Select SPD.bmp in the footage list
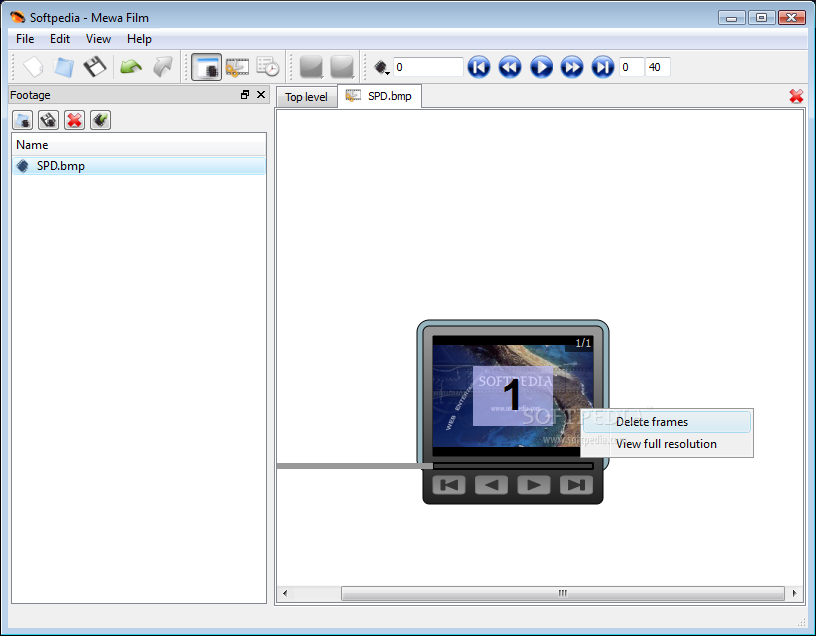 click(138, 166)
